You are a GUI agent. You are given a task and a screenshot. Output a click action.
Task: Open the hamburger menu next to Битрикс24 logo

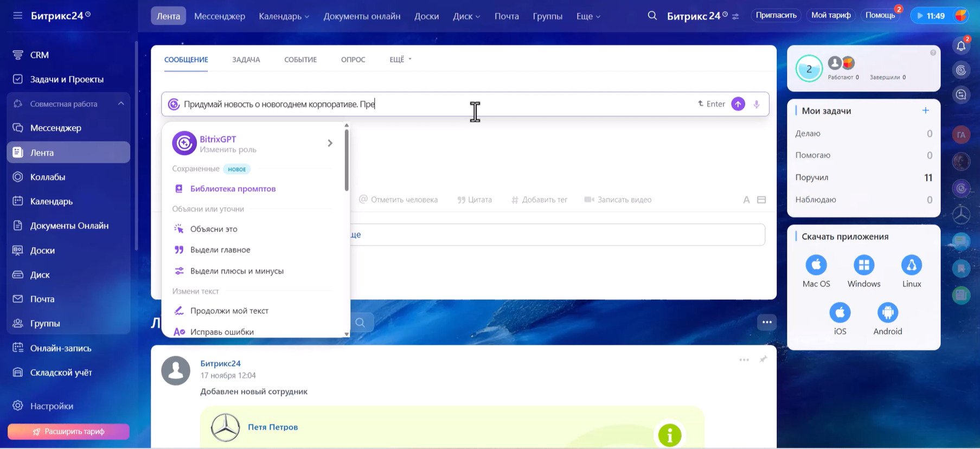tap(18, 16)
